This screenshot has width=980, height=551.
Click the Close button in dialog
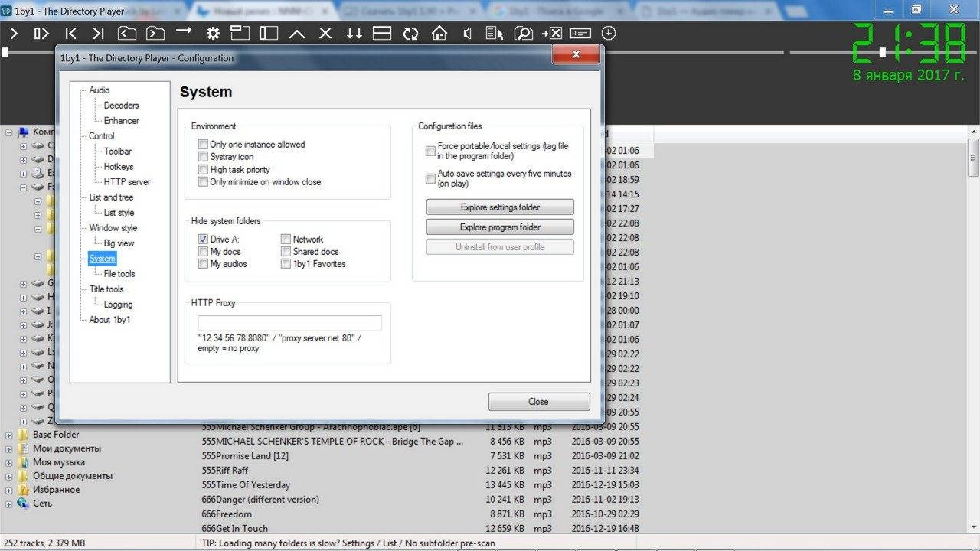539,402
